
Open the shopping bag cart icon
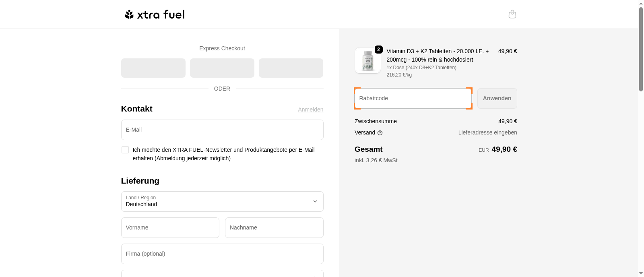click(512, 14)
